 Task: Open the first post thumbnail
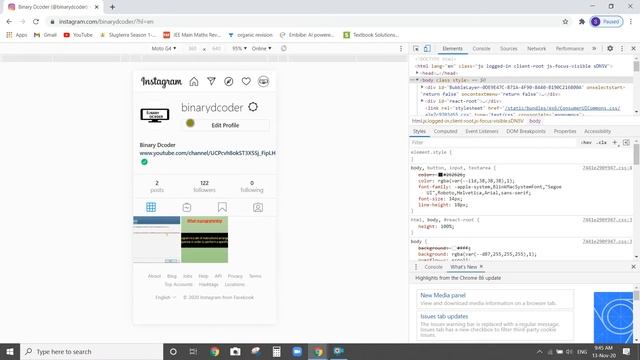(157, 240)
